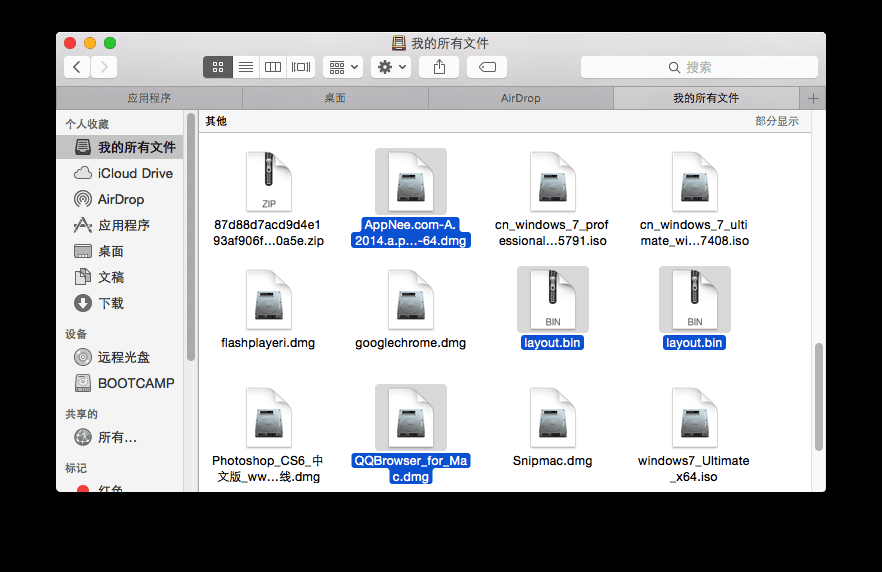The height and width of the screenshot is (572, 882).
Task: Open the arrange-by dropdown
Action: pyautogui.click(x=343, y=67)
